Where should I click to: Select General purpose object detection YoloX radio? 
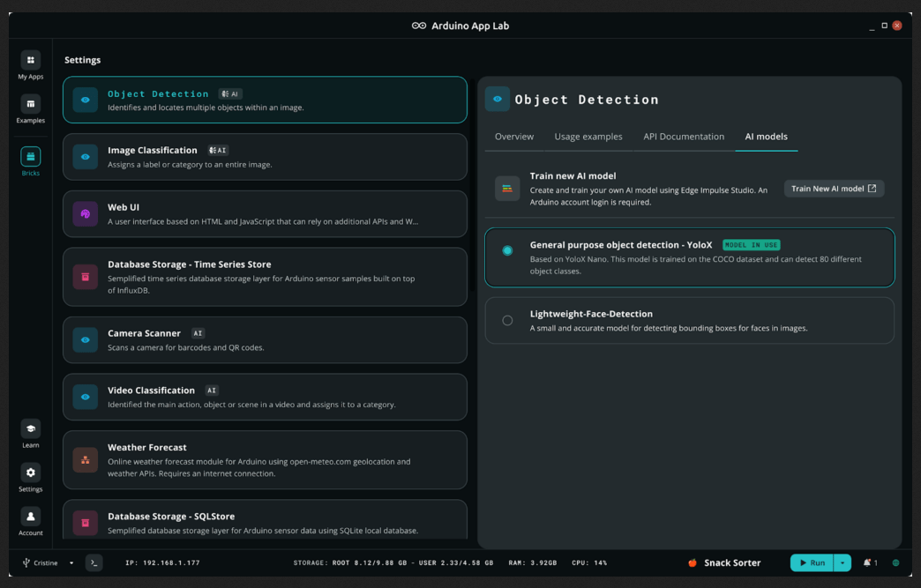[507, 250]
